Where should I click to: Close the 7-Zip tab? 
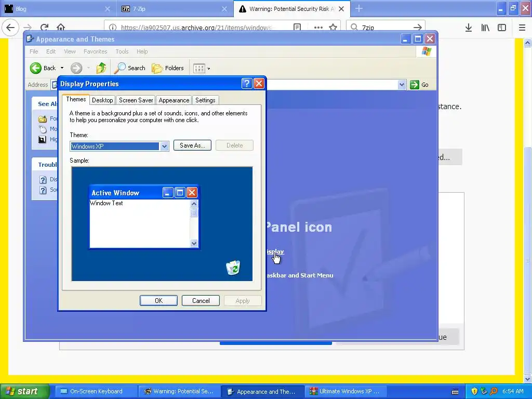click(224, 9)
